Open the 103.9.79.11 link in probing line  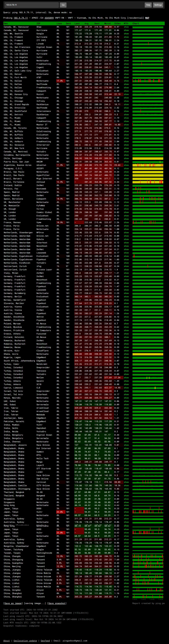(20, 18)
